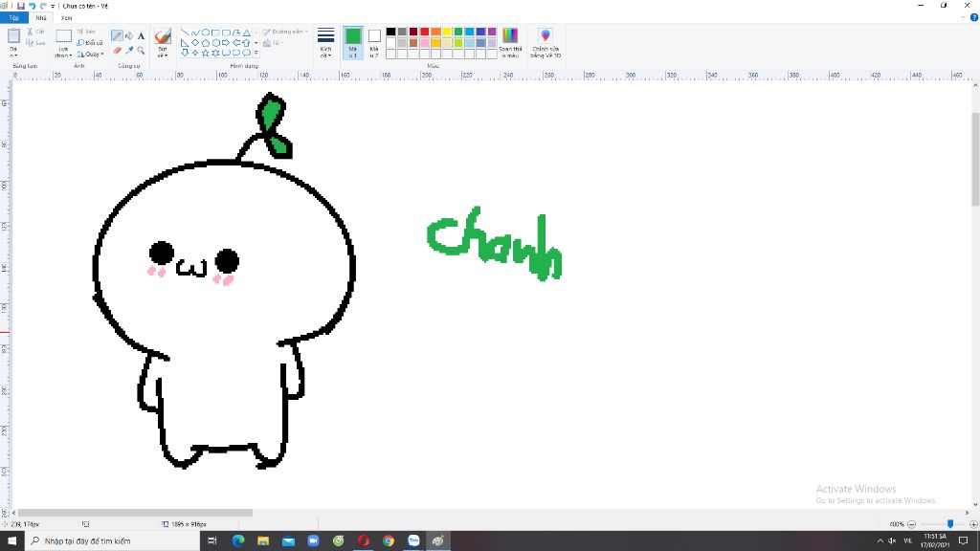The height and width of the screenshot is (551, 980).
Task: Select the Magnifier tool
Action: click(x=142, y=50)
